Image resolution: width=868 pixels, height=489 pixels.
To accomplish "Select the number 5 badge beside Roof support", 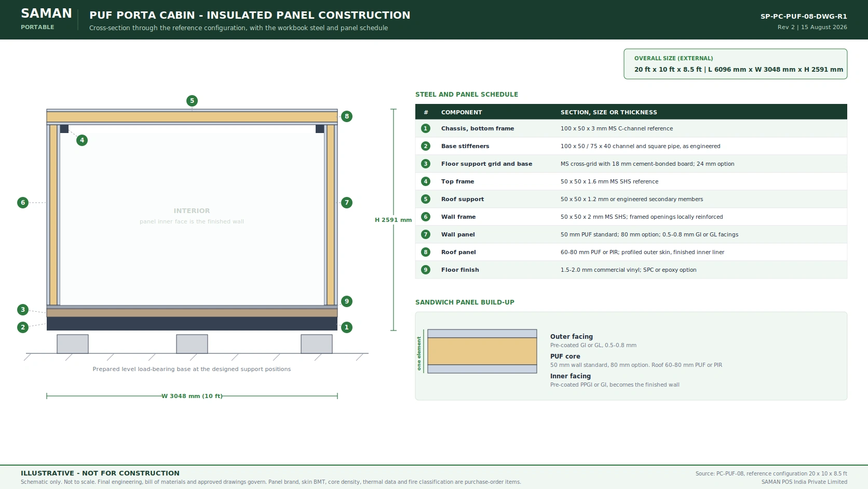I will click(x=426, y=199).
